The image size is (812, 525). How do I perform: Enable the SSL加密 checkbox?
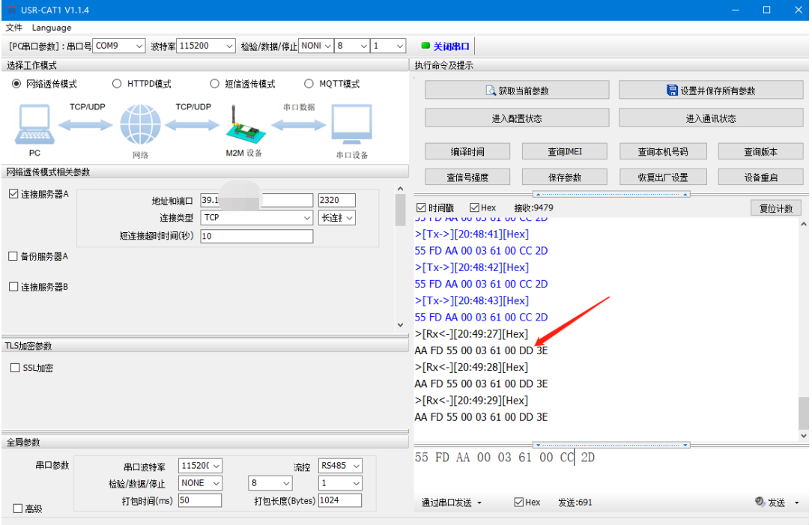pyautogui.click(x=14, y=368)
